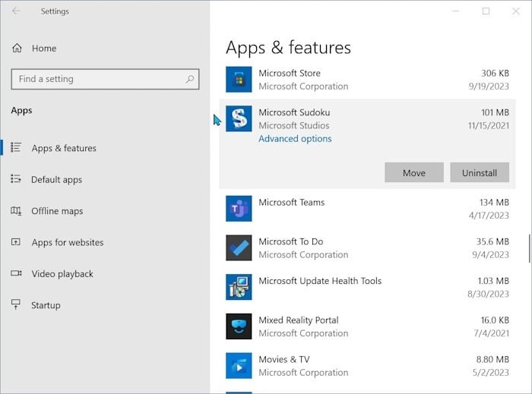Click the Apps for websites icon

[x=16, y=242]
